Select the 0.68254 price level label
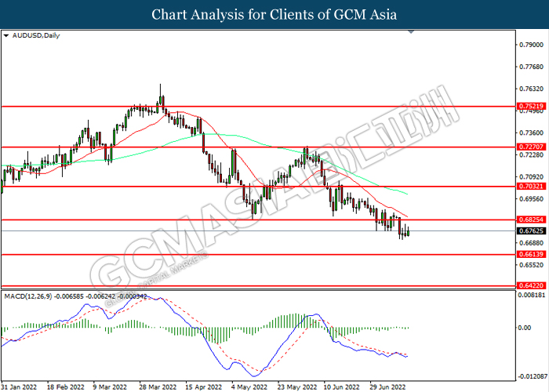Image resolution: width=549 pixels, height=392 pixels. pos(531,220)
